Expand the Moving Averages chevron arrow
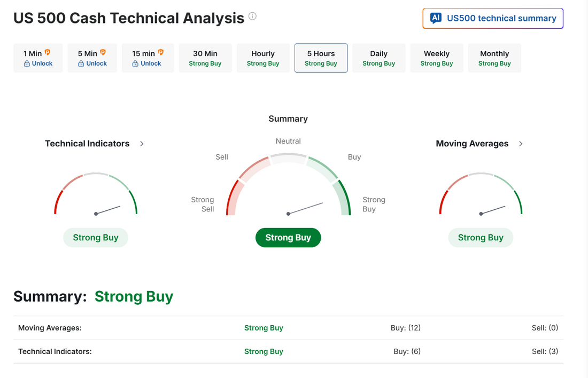588x378 pixels. (x=521, y=144)
